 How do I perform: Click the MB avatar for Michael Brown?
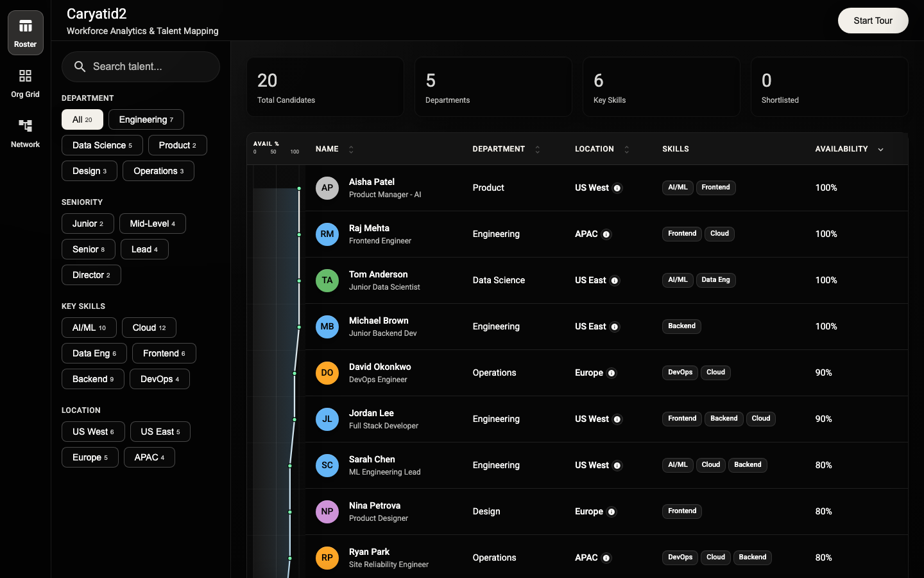(x=327, y=327)
